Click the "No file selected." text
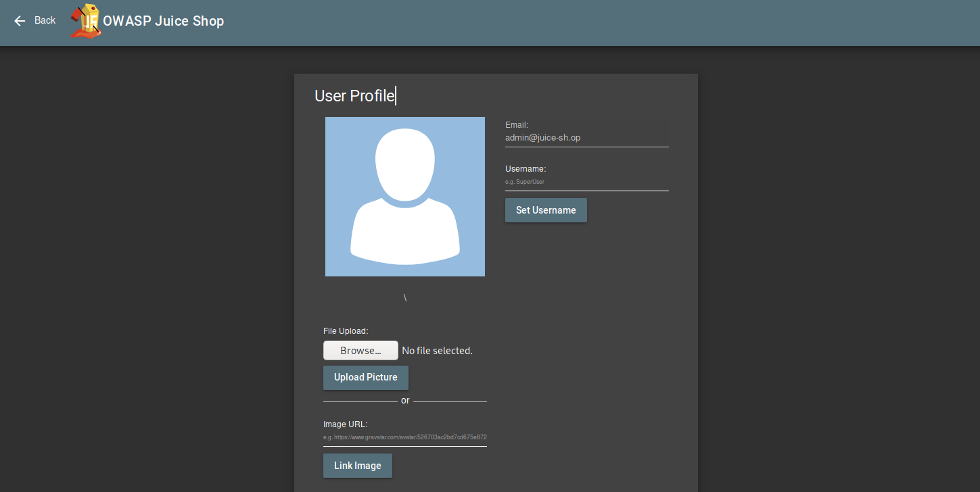The height and width of the screenshot is (492, 980). pos(437,351)
